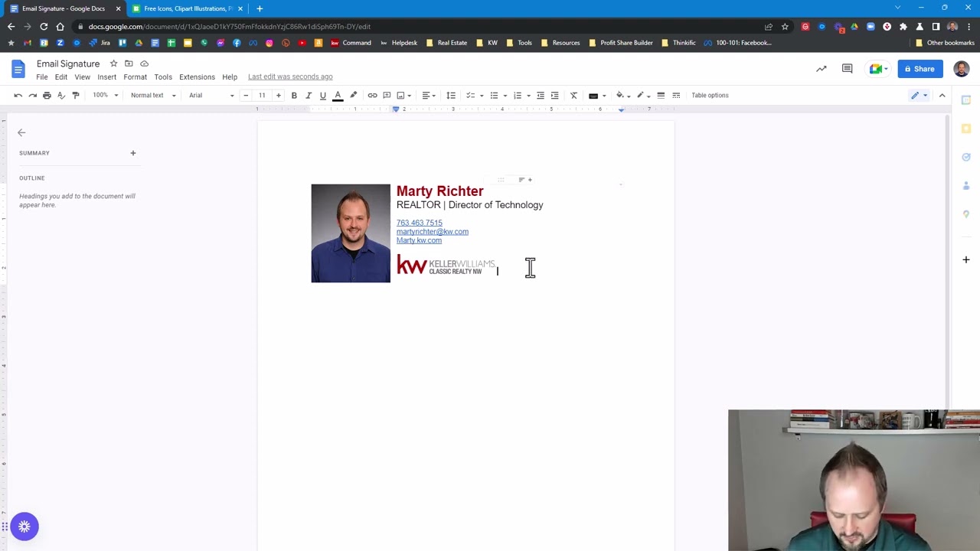Open the Tools menu
The image size is (980, 551).
click(163, 77)
